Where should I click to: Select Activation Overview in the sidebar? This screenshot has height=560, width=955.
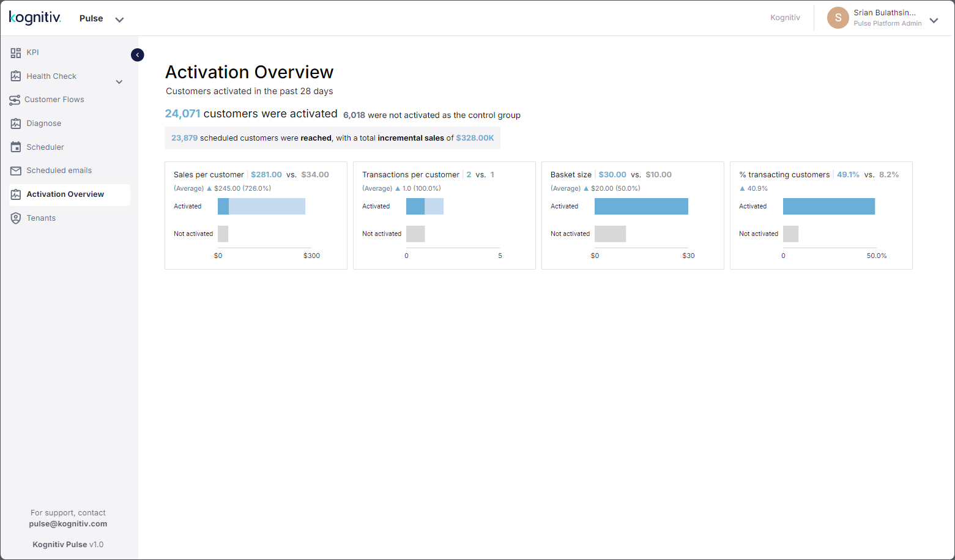(x=70, y=194)
